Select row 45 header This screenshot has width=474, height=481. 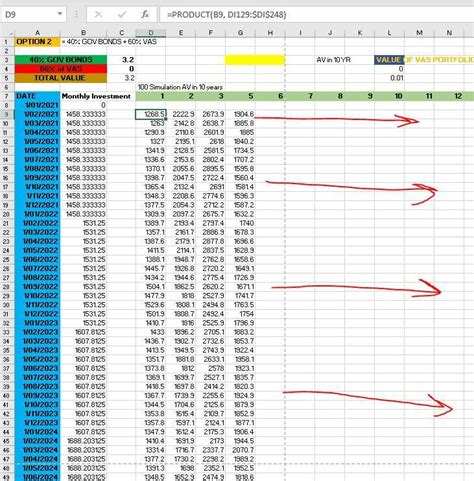7,441
